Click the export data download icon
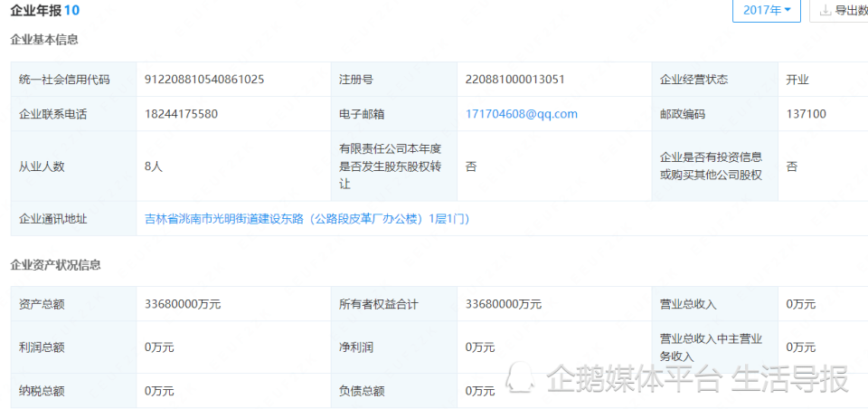The height and width of the screenshot is (409, 868). pyautogui.click(x=825, y=11)
